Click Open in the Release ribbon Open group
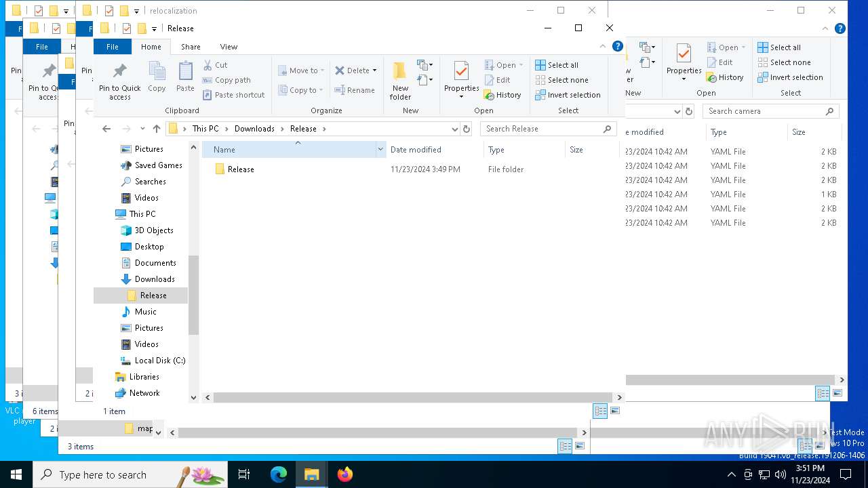 click(504, 65)
